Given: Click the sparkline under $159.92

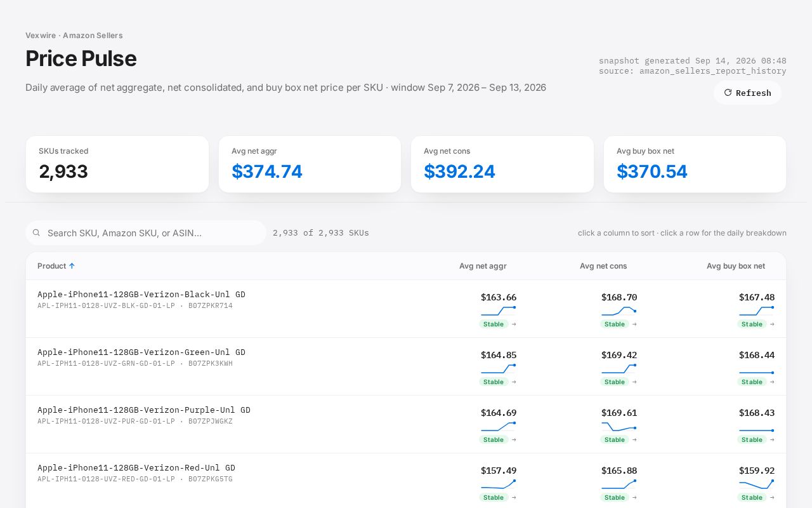Looking at the screenshot, I should click(x=757, y=484).
